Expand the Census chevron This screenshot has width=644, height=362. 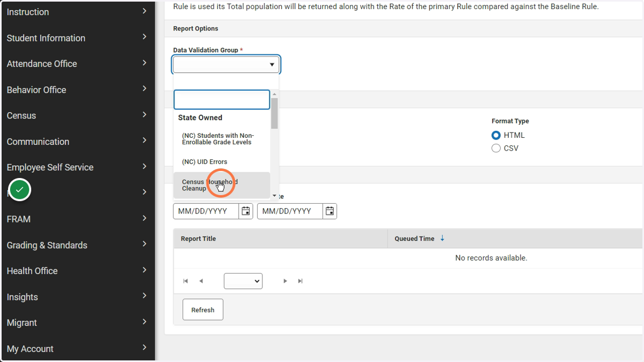[144, 115]
